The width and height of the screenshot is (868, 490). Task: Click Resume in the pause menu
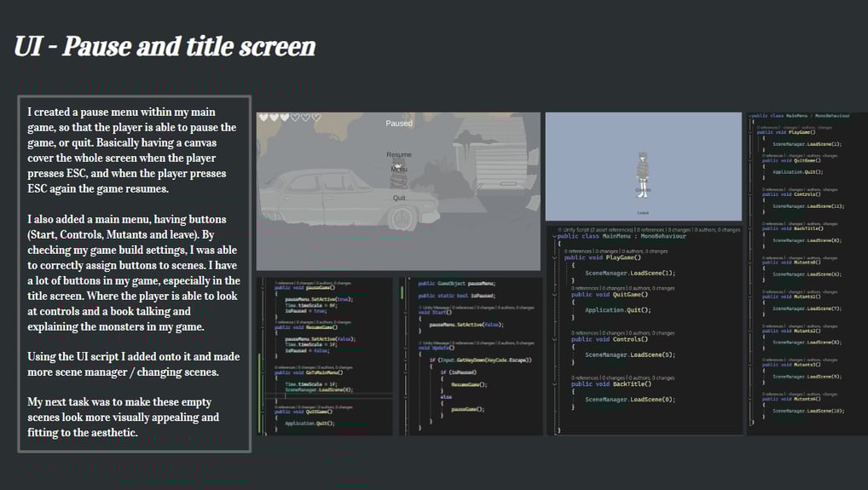tap(398, 155)
